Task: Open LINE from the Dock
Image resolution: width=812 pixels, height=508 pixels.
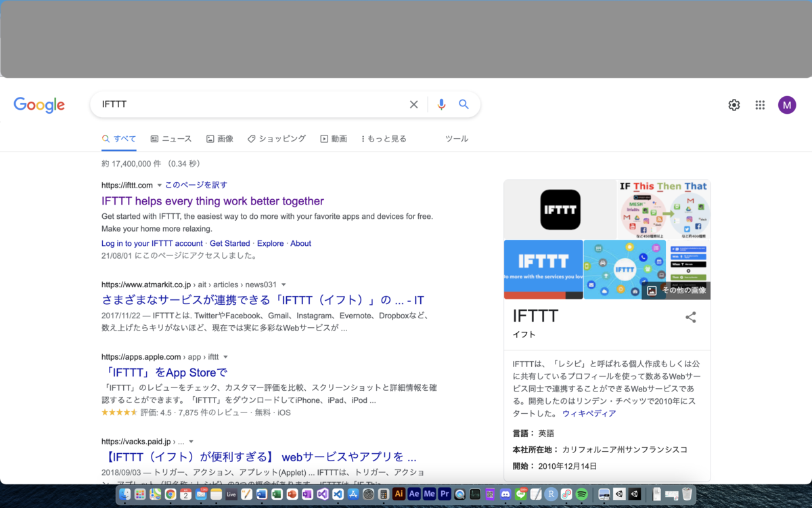Action: coord(520,494)
